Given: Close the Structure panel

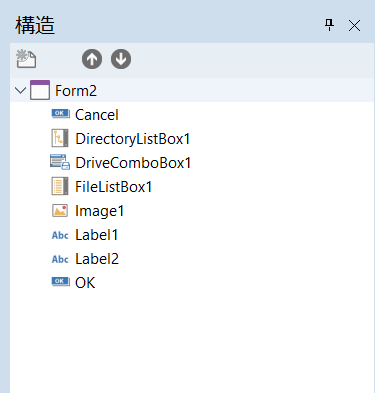Looking at the screenshot, I should [x=354, y=25].
